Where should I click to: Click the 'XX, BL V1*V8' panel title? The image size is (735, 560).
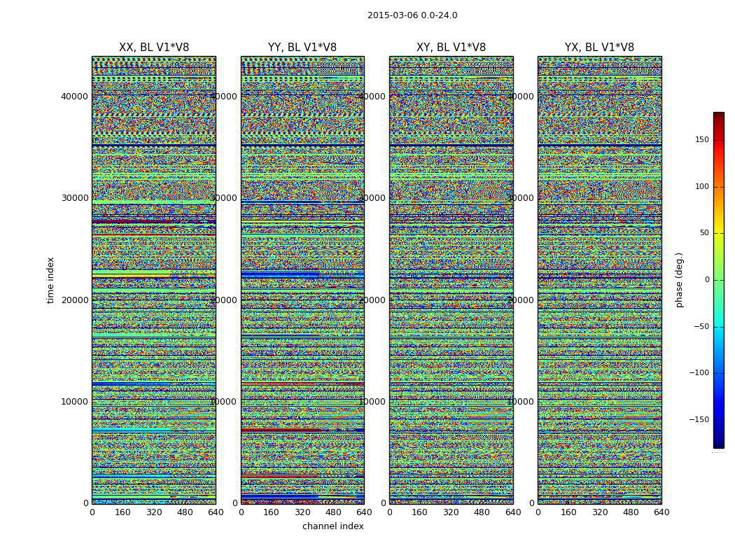coord(154,48)
